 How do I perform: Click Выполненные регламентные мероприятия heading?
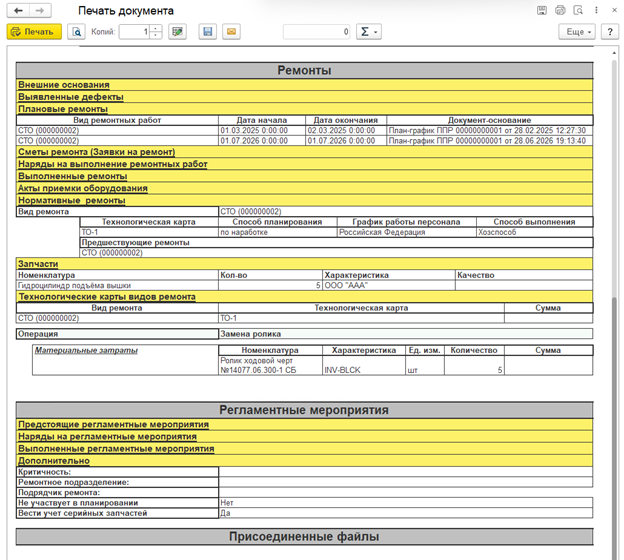[116, 449]
